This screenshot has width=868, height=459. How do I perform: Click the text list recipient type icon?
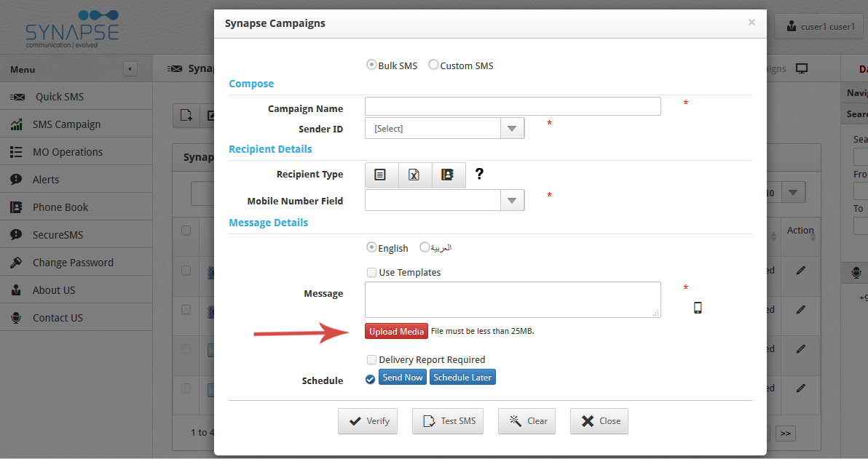(381, 175)
